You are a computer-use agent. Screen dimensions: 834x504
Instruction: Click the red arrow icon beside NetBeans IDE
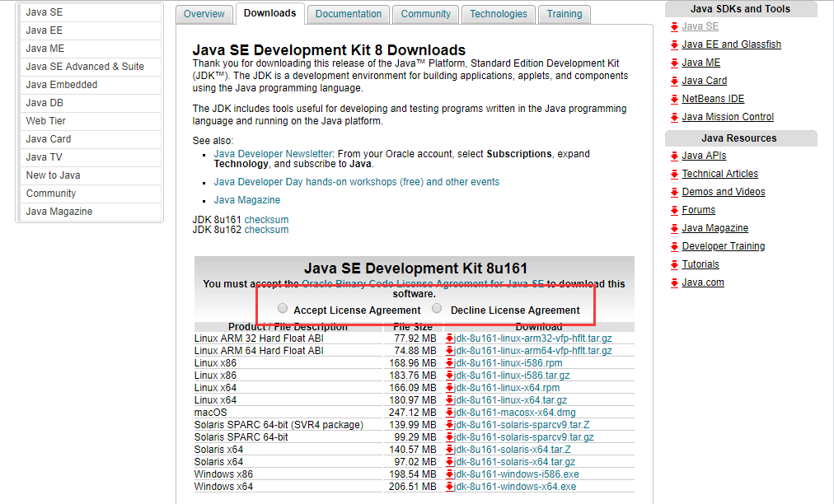click(x=674, y=100)
